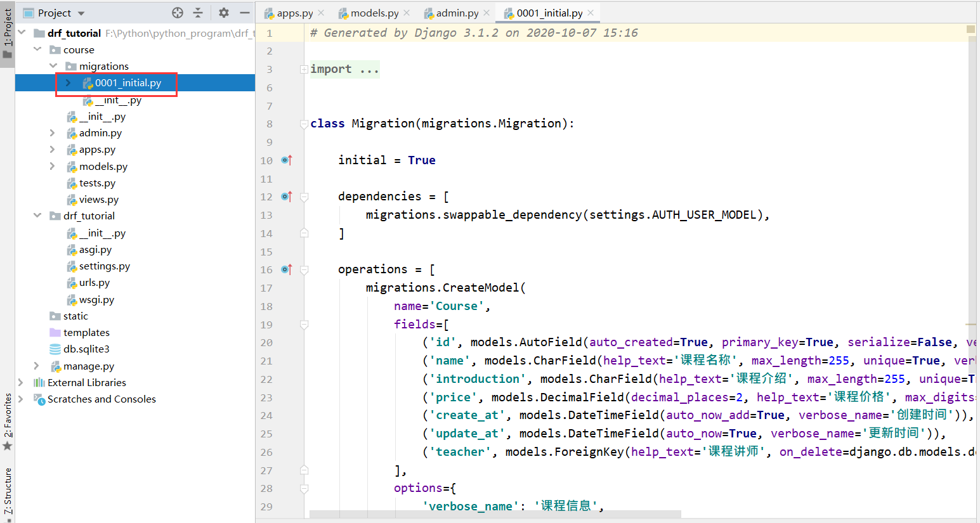980x523 pixels.
Task: Close the 0001_initial.py tab
Action: 591,13
